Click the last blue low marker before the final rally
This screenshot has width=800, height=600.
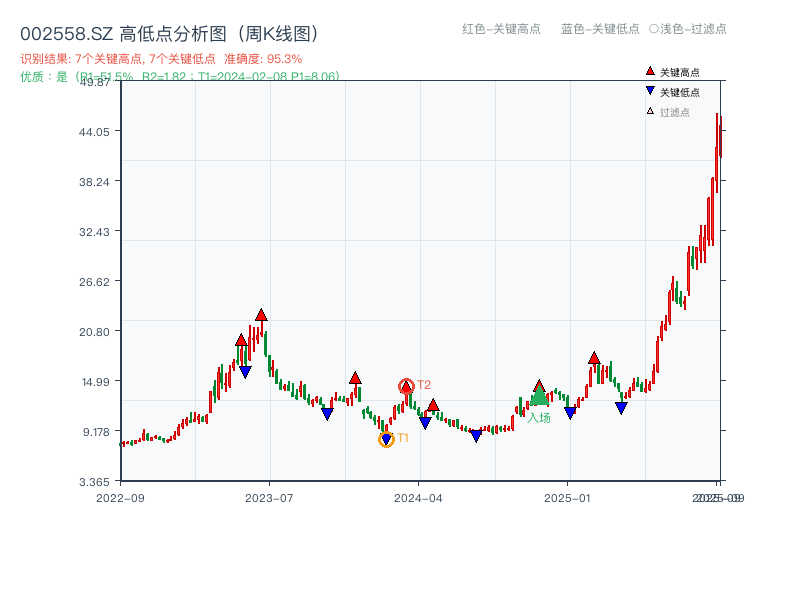pos(621,408)
